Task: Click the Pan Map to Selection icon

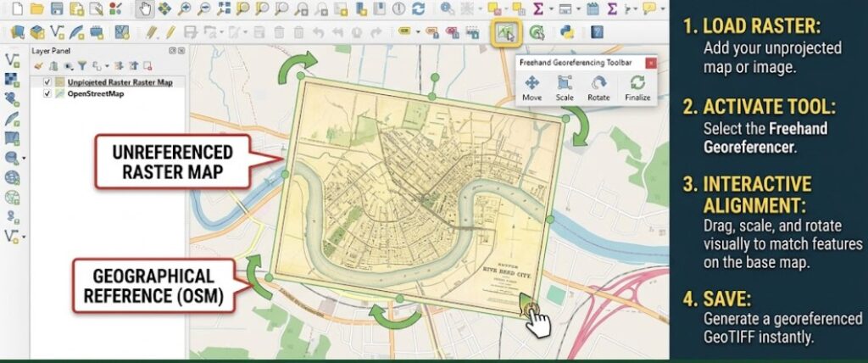Action: pyautogui.click(x=164, y=8)
